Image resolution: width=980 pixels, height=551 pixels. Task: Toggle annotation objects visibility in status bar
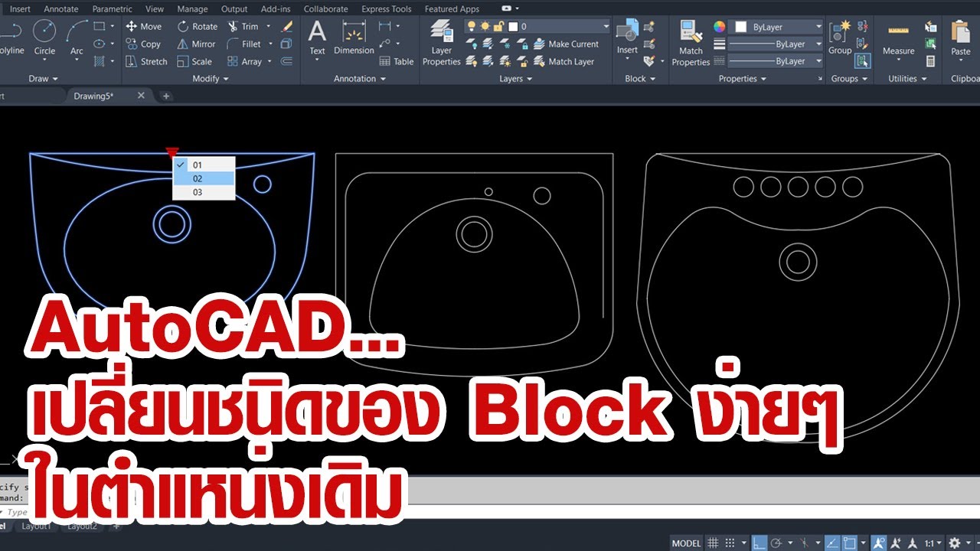(880, 543)
